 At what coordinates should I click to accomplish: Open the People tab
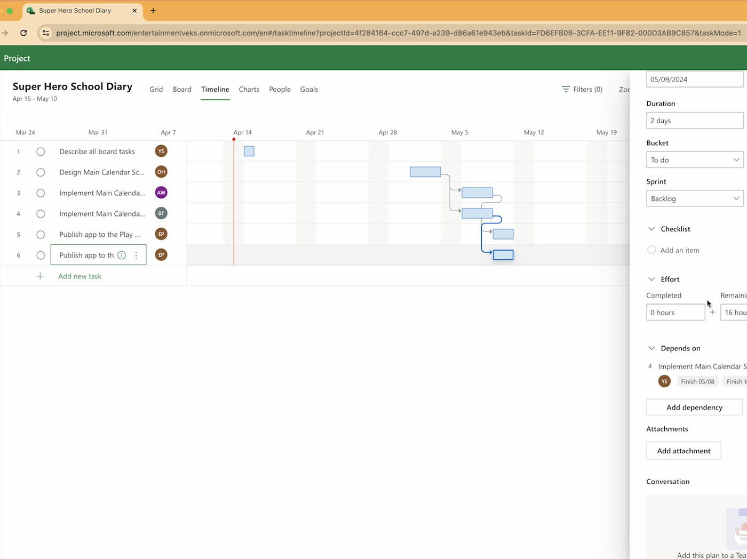tap(280, 90)
